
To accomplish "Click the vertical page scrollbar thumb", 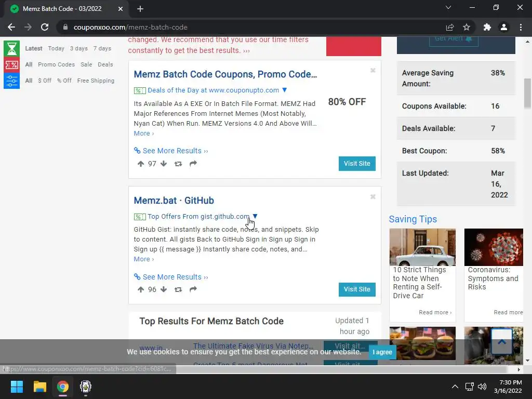I will tap(527, 94).
